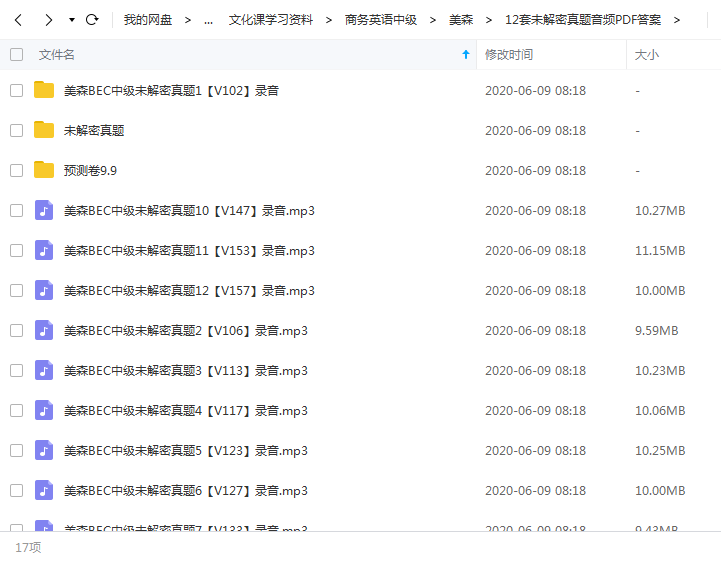Click folder icon of 真题1【V102】录音
Image resolution: width=721 pixels, height=563 pixels.
coord(44,90)
